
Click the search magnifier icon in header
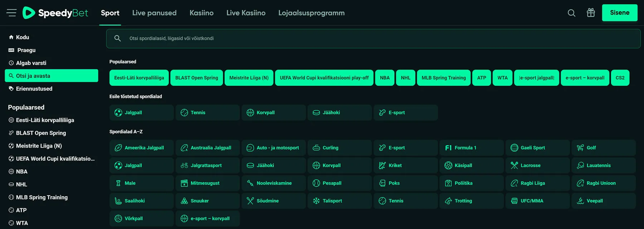point(571,13)
